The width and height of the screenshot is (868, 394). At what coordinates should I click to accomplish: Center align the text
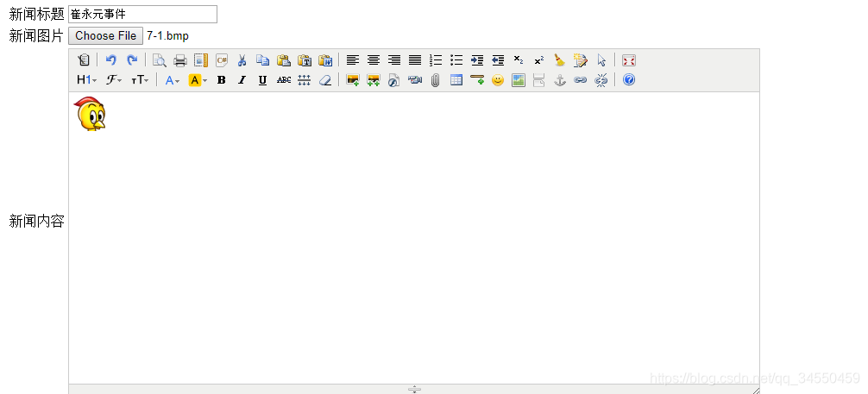point(374,60)
